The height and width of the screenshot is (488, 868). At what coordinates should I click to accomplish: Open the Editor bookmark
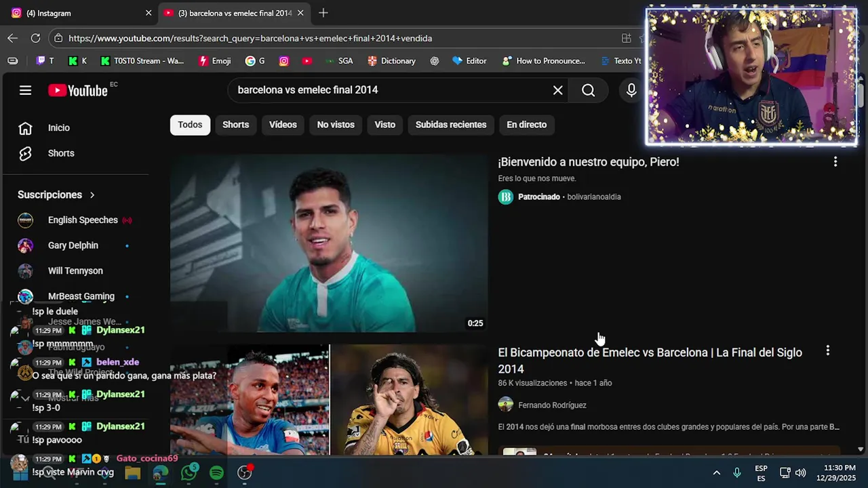point(469,61)
